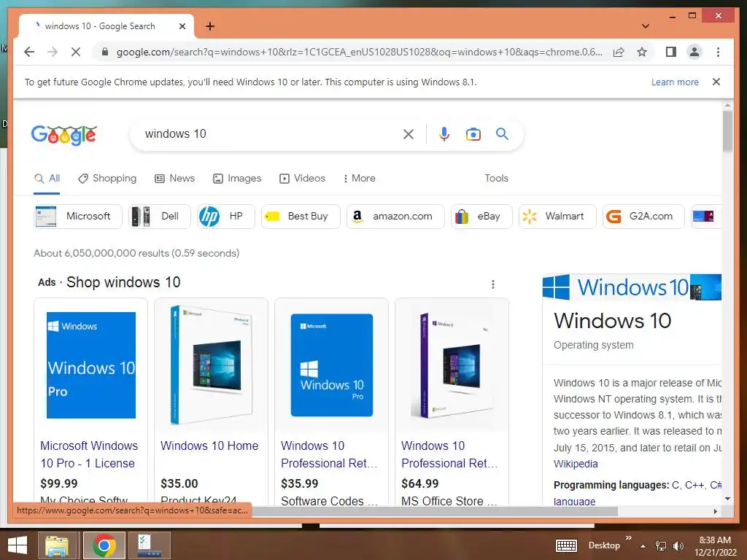Click the forward navigation arrow
Viewport: 747px width, 560px height.
53,52
